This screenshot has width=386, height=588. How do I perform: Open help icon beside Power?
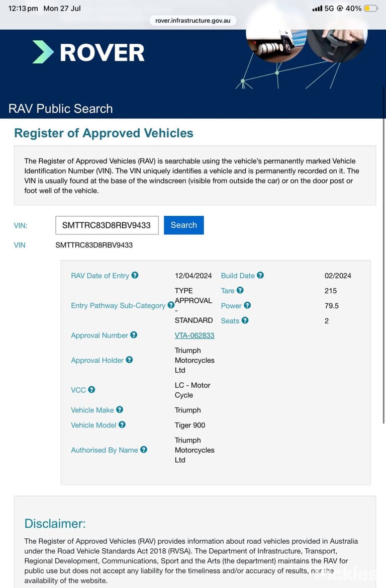(247, 305)
